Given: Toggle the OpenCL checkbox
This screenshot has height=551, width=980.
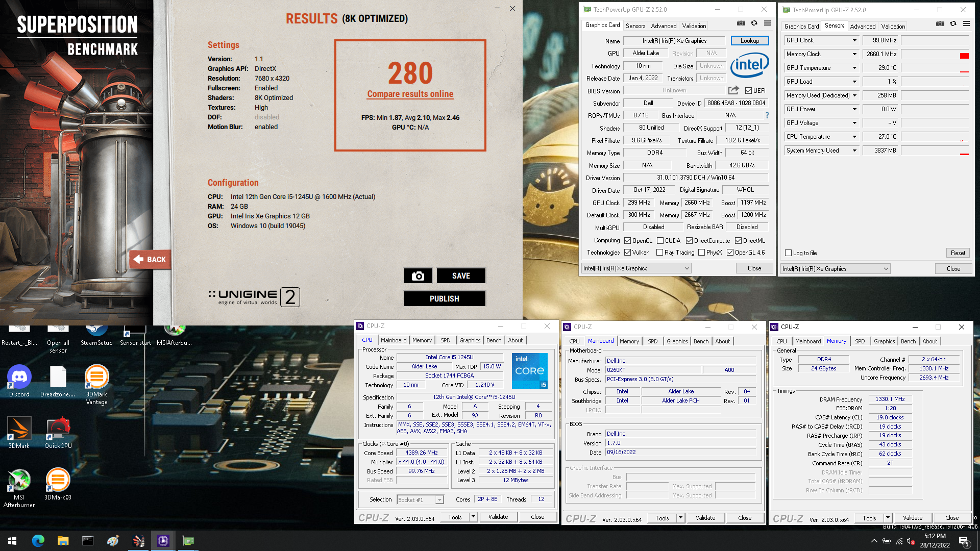Looking at the screenshot, I should coord(628,241).
